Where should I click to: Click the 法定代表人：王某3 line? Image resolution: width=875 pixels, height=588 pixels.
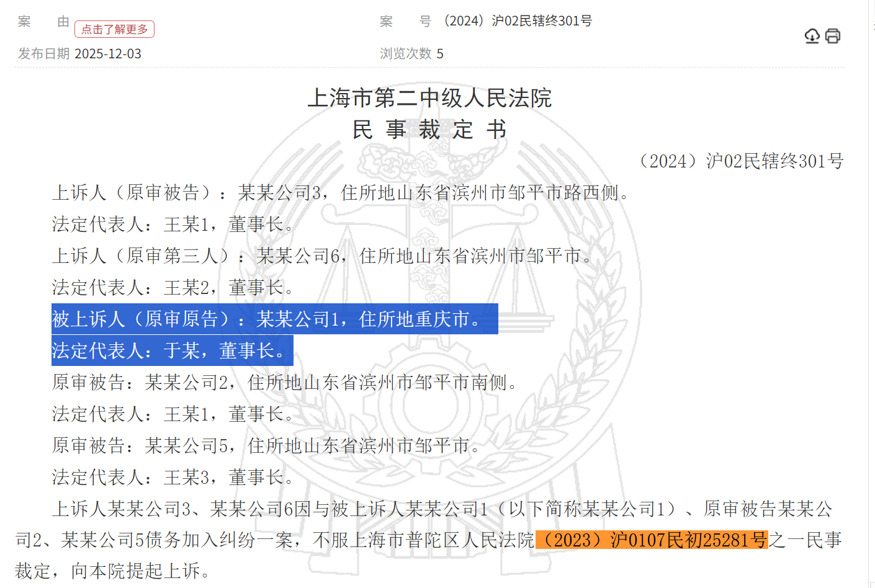(173, 477)
